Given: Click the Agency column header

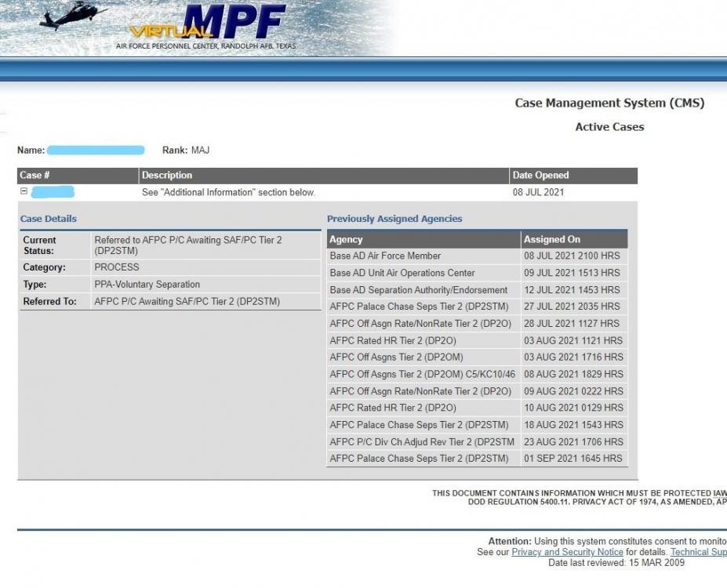Looking at the screenshot, I should tap(346, 239).
